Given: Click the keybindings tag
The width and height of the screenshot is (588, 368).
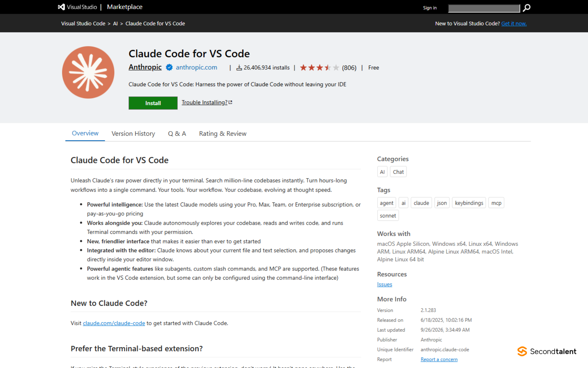Looking at the screenshot, I should point(469,203).
